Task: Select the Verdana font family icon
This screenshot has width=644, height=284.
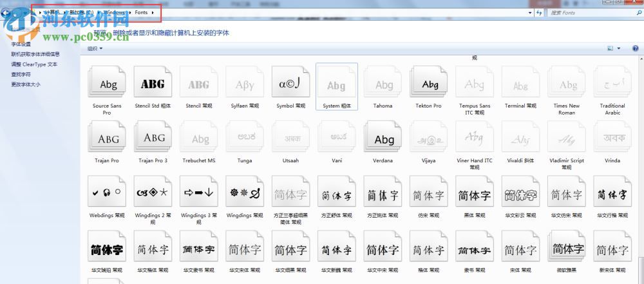Action: [x=383, y=137]
